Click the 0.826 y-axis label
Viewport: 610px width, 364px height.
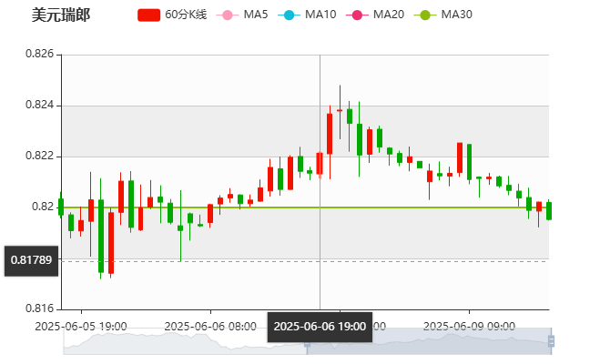(x=40, y=54)
